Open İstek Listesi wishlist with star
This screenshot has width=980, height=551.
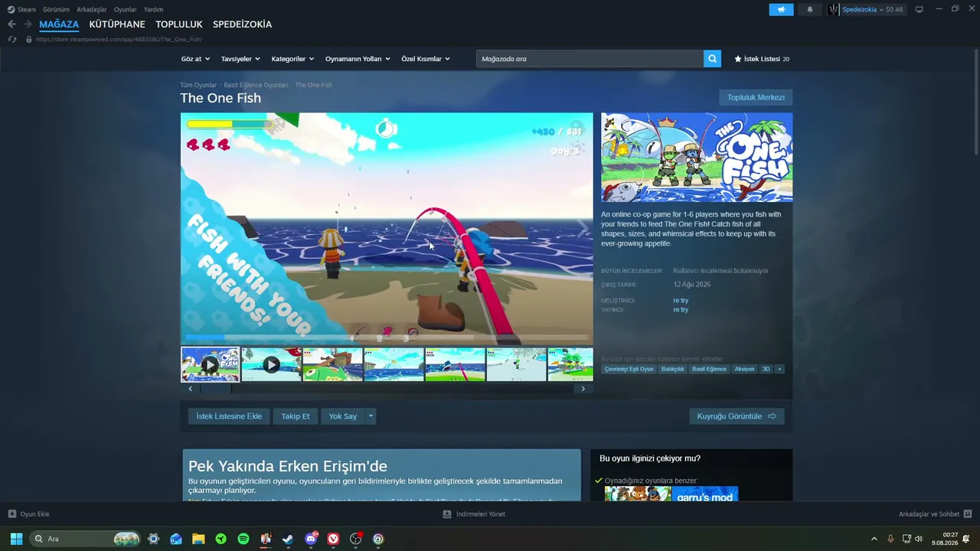(762, 59)
